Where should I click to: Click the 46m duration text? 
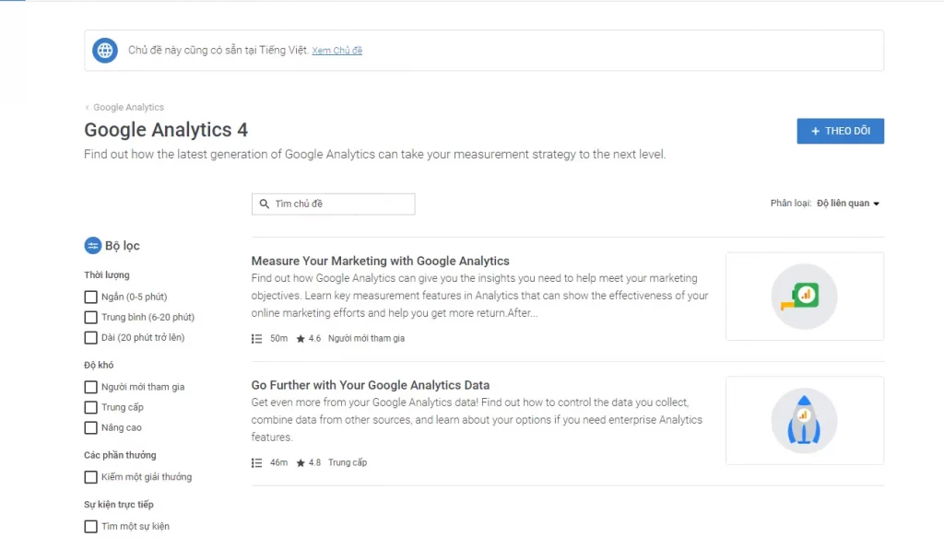coord(278,462)
